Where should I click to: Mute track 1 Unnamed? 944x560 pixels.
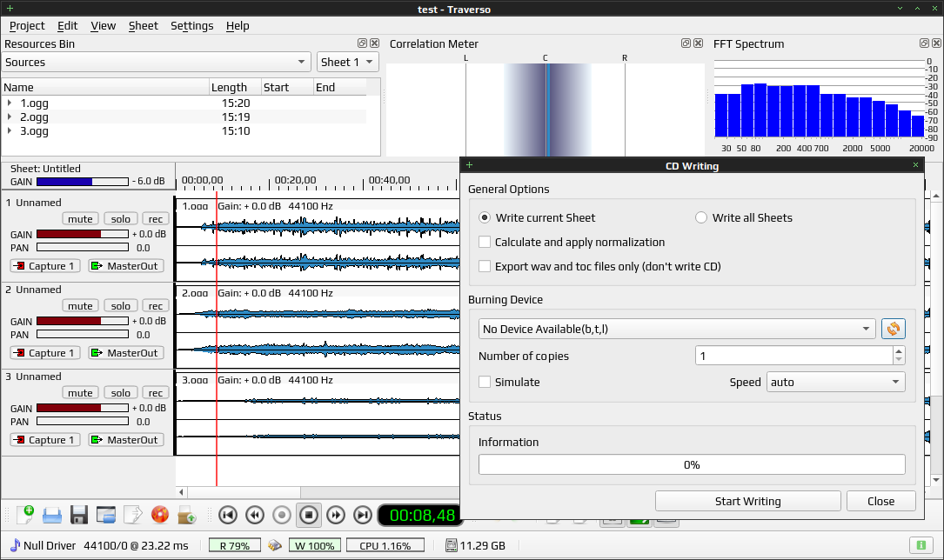[80, 219]
